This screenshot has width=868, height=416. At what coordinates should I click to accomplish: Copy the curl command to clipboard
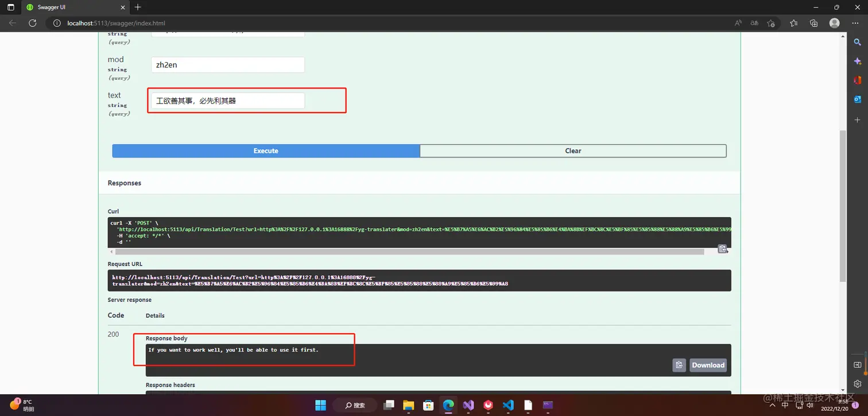click(x=723, y=249)
